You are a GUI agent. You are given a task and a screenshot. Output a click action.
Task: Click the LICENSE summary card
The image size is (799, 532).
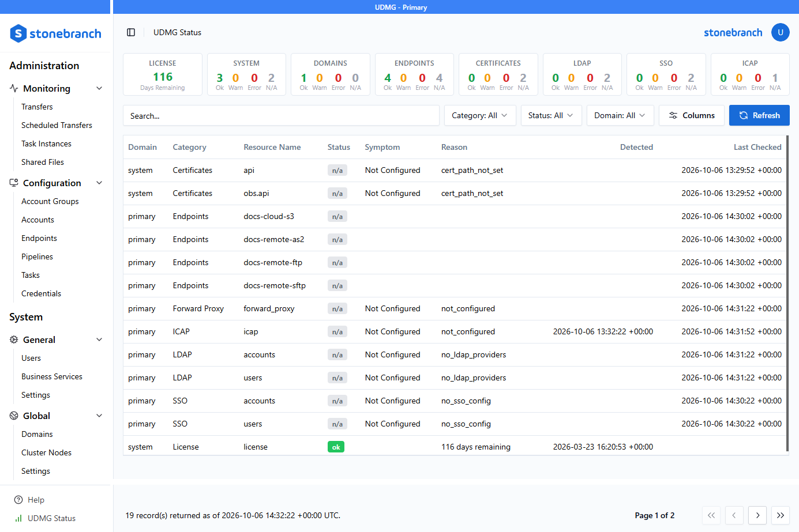163,74
